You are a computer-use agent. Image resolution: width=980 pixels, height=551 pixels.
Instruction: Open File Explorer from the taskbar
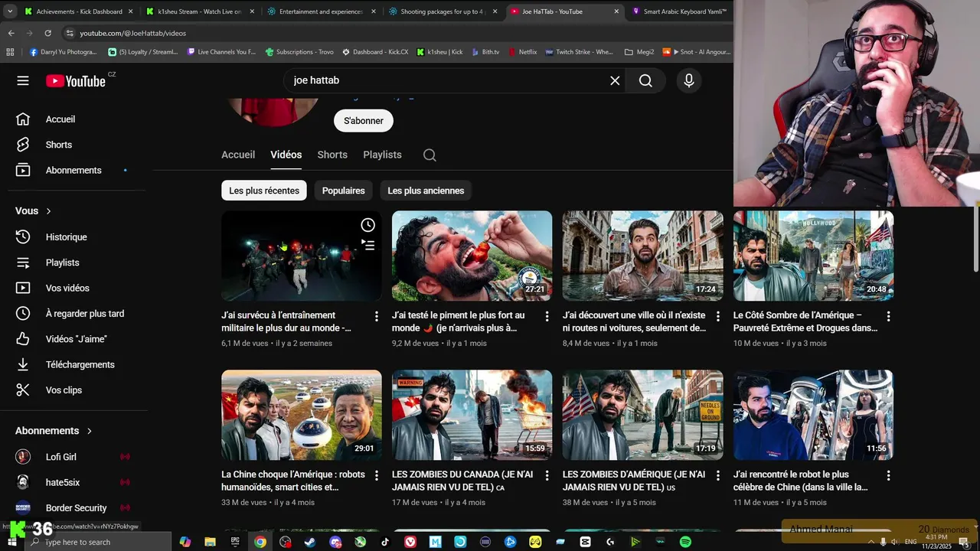pos(210,542)
